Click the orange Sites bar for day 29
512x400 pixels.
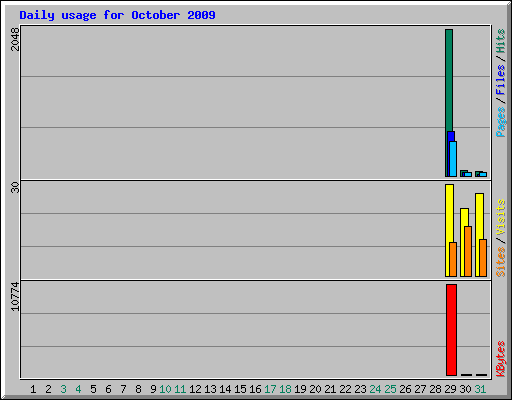point(453,259)
